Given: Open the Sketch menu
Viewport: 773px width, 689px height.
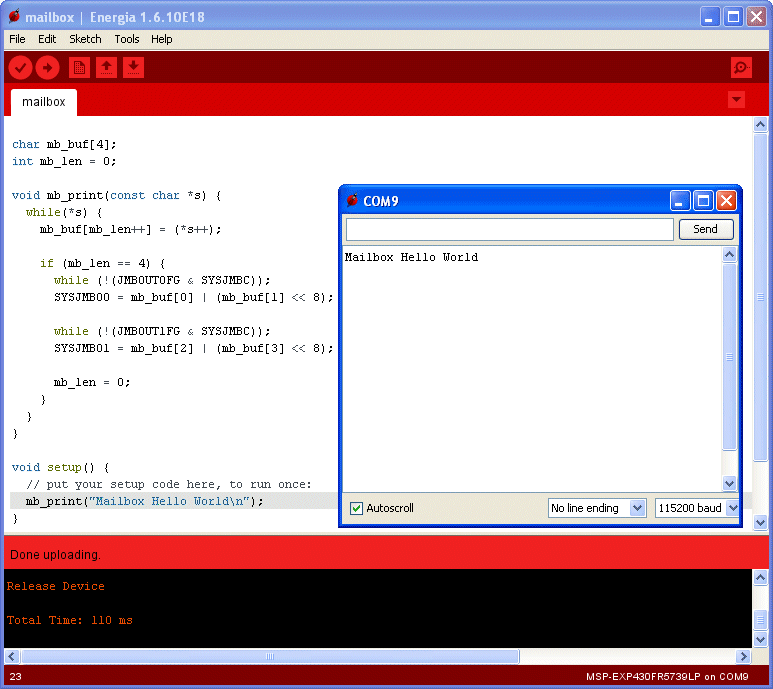Looking at the screenshot, I should 85,39.
